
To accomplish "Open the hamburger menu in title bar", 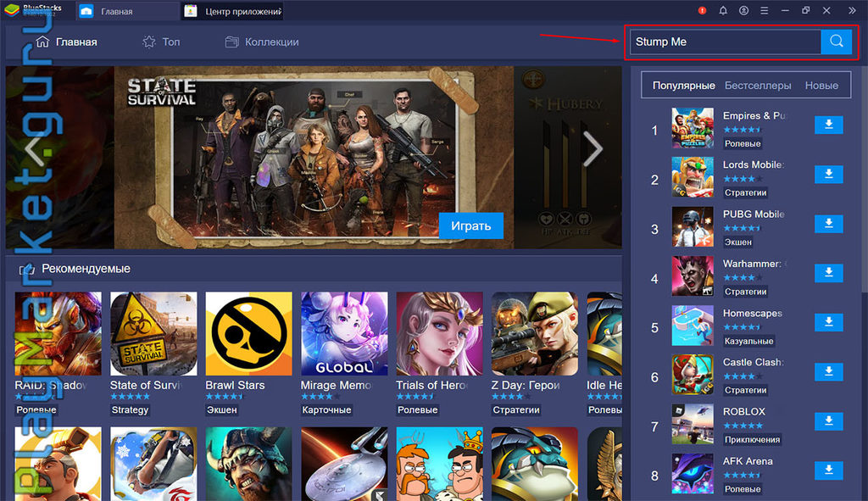I will [x=764, y=10].
